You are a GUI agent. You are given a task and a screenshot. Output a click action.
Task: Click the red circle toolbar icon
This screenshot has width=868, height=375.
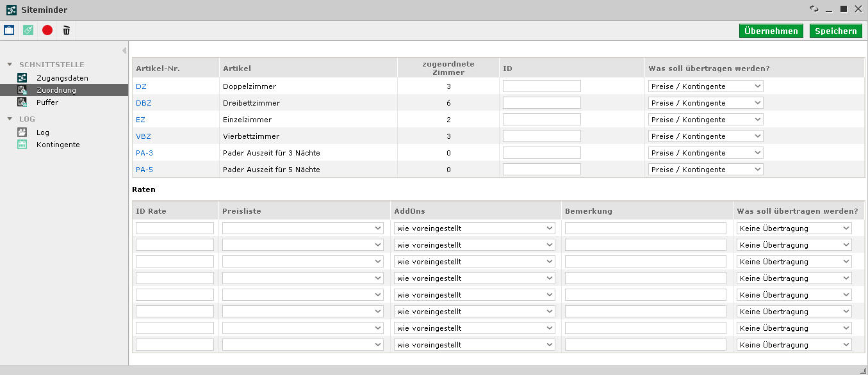47,30
